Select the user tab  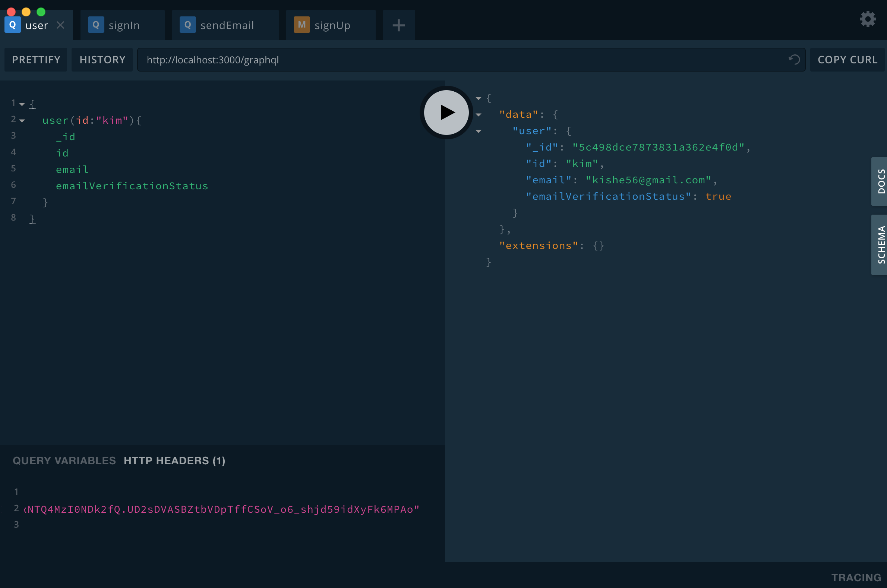[37, 25]
